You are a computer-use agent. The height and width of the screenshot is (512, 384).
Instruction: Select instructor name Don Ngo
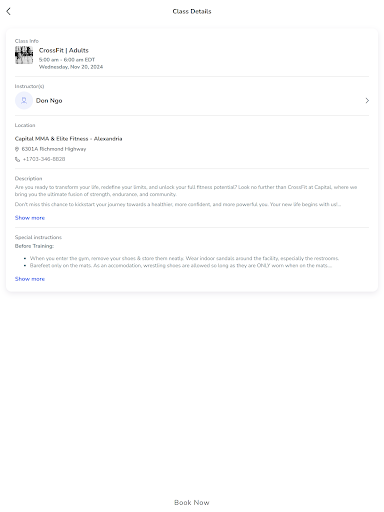(x=49, y=101)
